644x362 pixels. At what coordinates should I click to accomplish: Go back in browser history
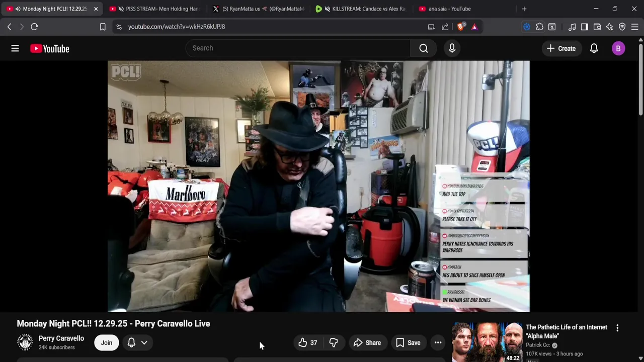(9, 27)
